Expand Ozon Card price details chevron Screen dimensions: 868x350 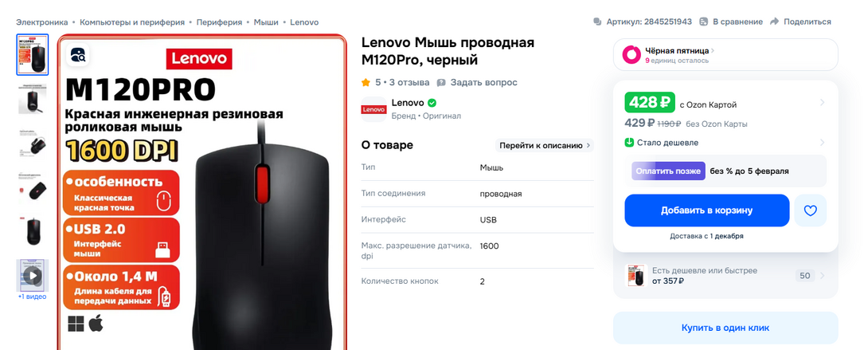click(x=823, y=103)
